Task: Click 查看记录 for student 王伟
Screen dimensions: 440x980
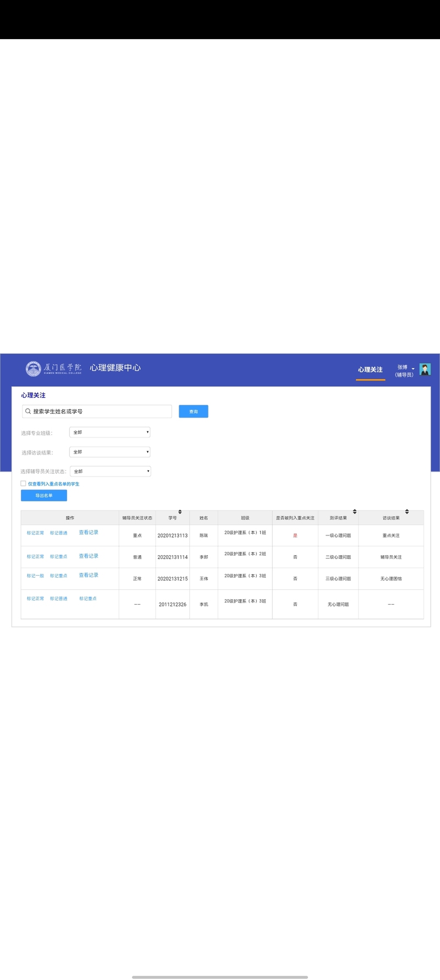Action: (x=89, y=575)
